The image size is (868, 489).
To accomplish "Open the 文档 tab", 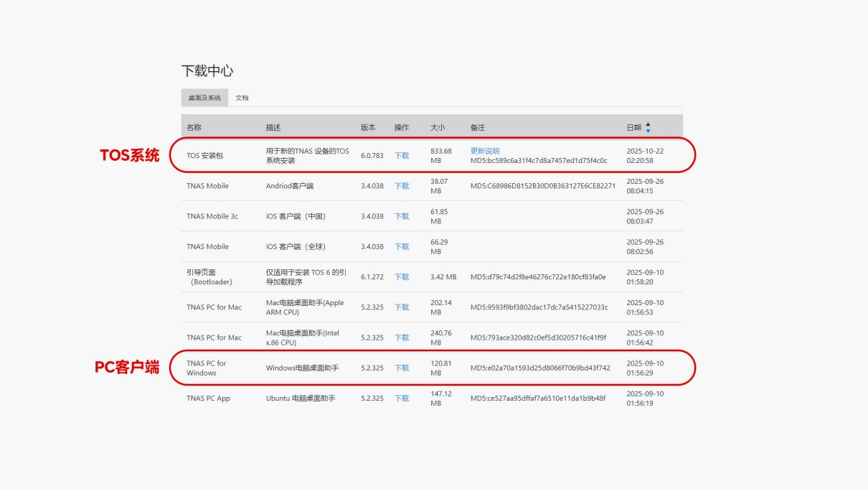I will (242, 98).
